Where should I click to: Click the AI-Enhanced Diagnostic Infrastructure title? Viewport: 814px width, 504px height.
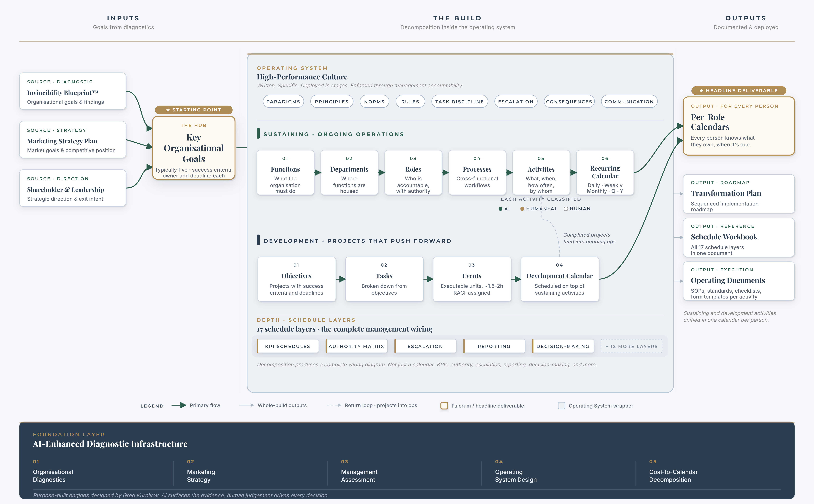(x=110, y=444)
